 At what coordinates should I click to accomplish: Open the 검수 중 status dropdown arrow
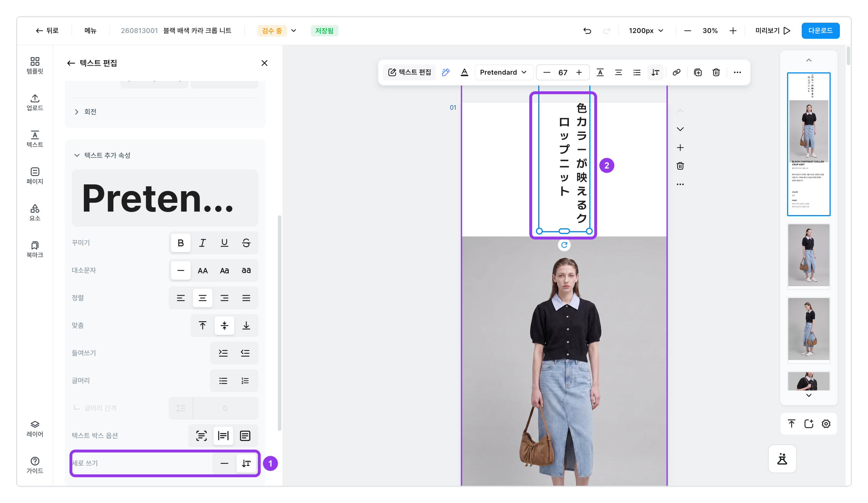(293, 31)
